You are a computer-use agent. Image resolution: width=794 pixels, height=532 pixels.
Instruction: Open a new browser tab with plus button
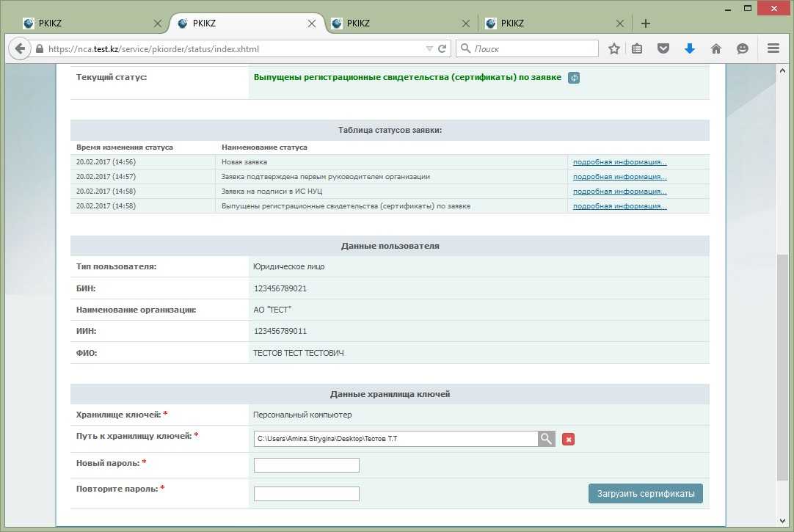click(x=646, y=23)
